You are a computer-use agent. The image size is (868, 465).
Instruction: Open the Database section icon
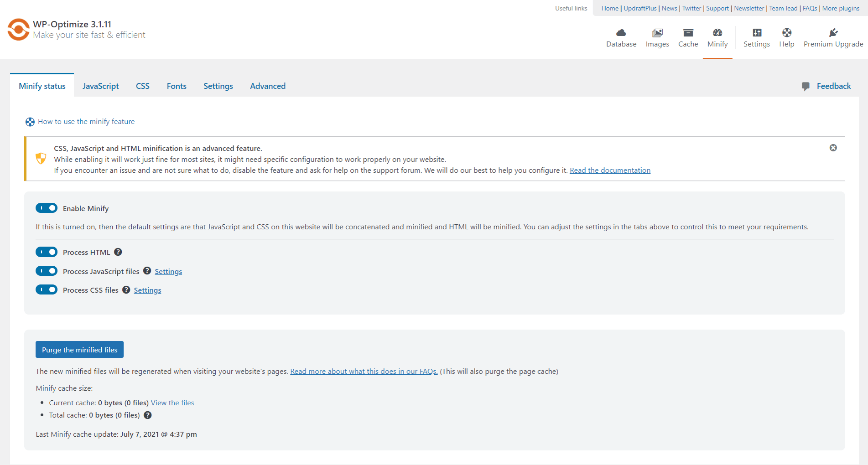point(621,33)
